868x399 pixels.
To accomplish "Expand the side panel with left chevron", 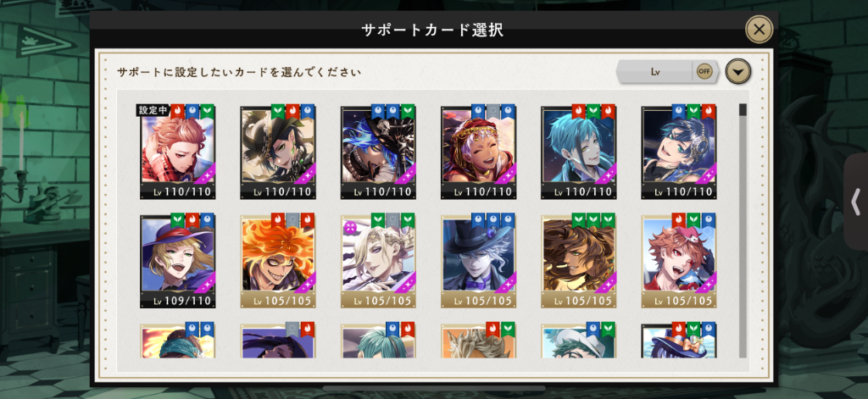I will (x=855, y=202).
